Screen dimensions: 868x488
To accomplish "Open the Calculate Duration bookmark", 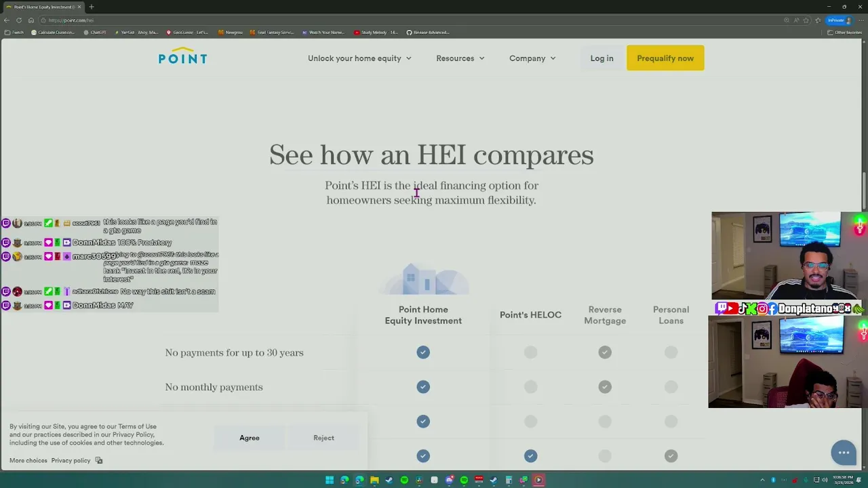I will (52, 33).
